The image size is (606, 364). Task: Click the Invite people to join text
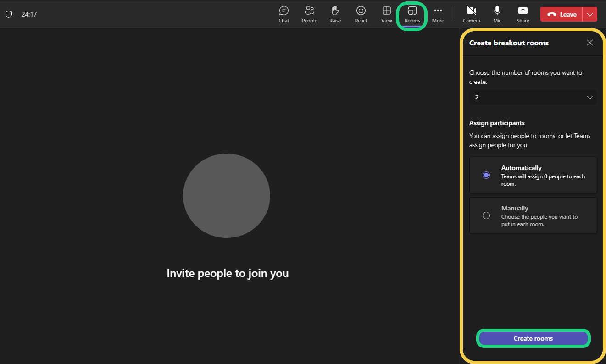click(x=228, y=273)
